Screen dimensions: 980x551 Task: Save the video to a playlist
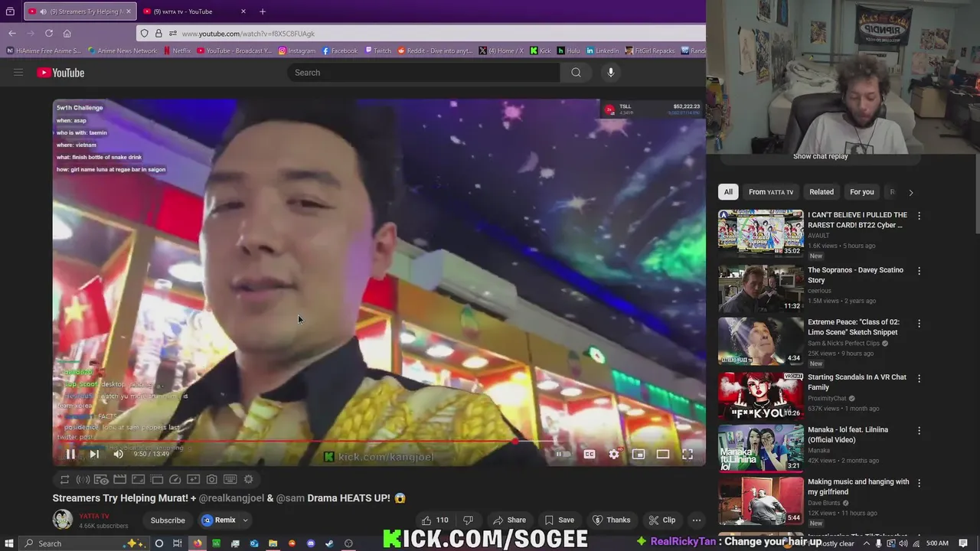(x=559, y=520)
